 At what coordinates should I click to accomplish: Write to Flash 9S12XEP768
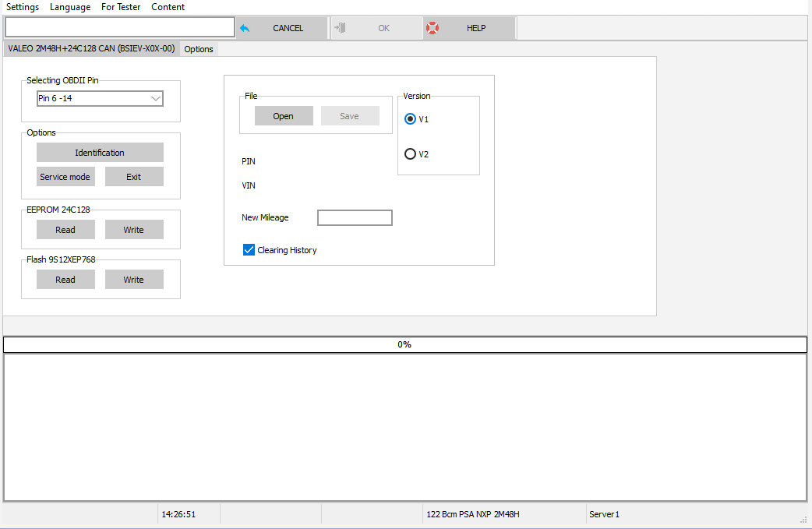[134, 280]
